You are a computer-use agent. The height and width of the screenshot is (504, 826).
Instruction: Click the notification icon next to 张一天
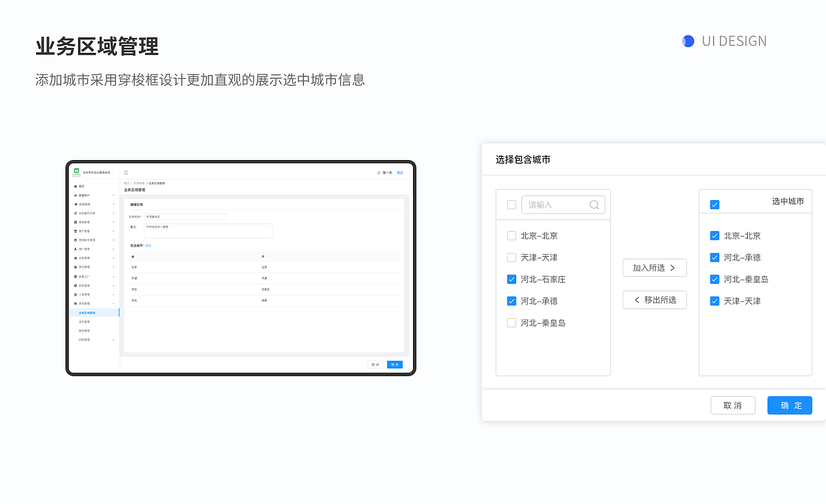click(380, 172)
